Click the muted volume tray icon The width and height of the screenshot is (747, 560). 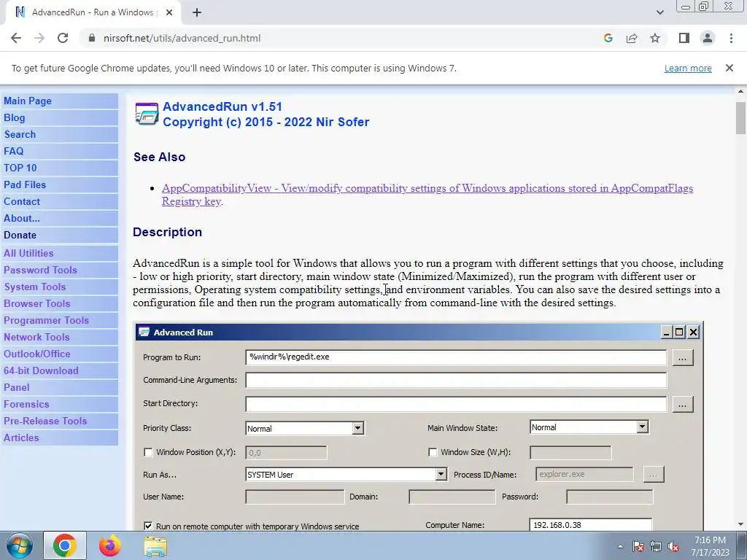pos(673,547)
